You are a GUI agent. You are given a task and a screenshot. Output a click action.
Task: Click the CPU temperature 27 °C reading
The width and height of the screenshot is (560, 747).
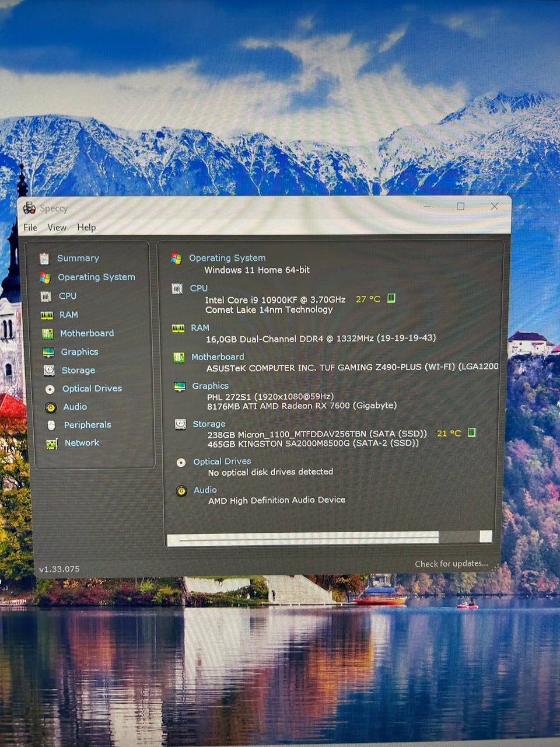[367, 299]
